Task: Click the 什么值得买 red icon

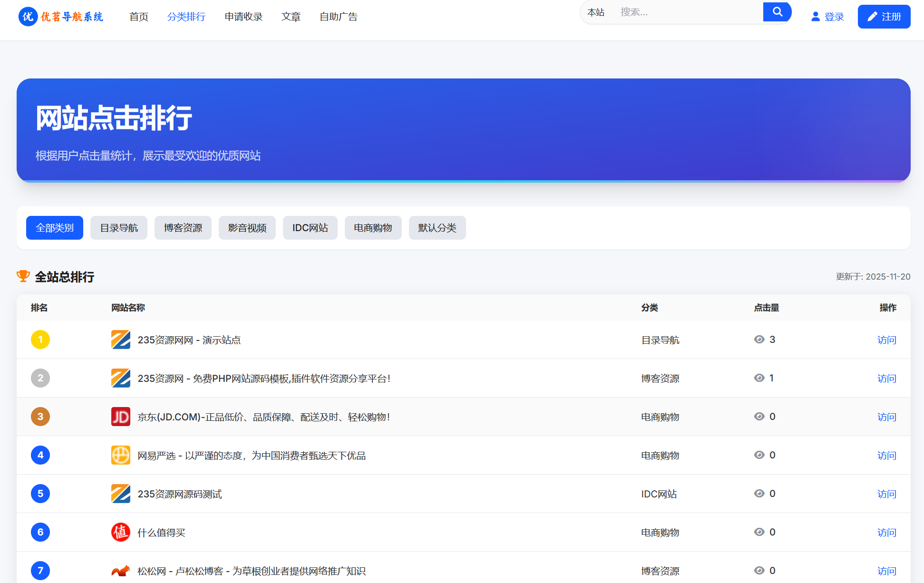Action: point(120,532)
